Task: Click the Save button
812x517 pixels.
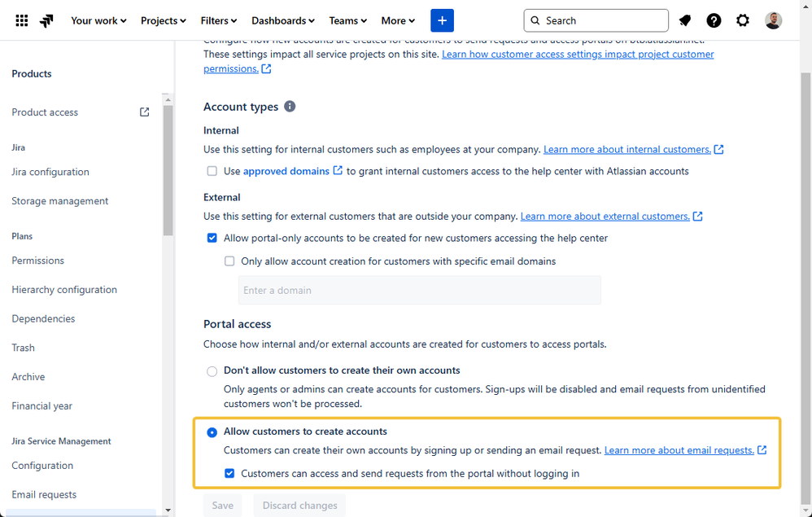Action: [x=223, y=505]
